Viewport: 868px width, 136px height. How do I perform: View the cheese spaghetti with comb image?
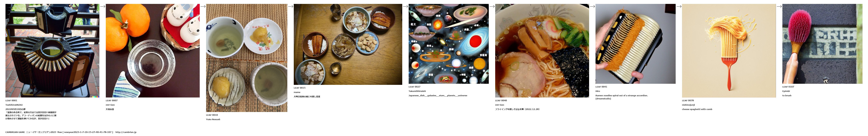tap(729, 51)
